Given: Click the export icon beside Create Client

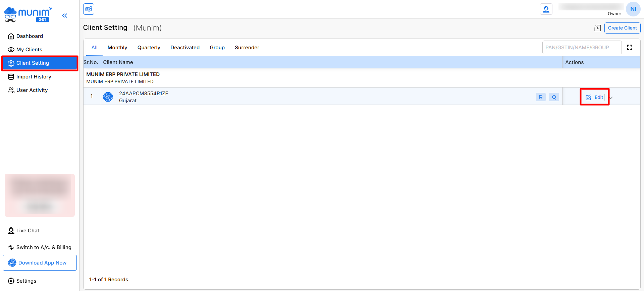Looking at the screenshot, I should pyautogui.click(x=597, y=28).
